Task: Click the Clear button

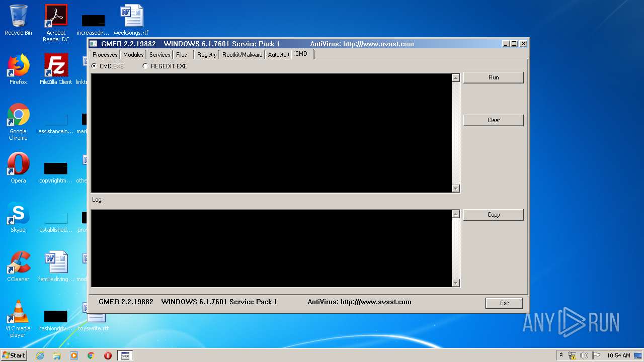Action: 494,120
